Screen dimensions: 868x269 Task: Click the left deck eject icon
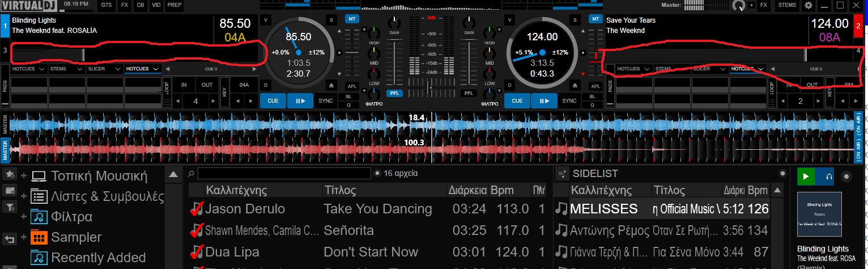click(333, 86)
